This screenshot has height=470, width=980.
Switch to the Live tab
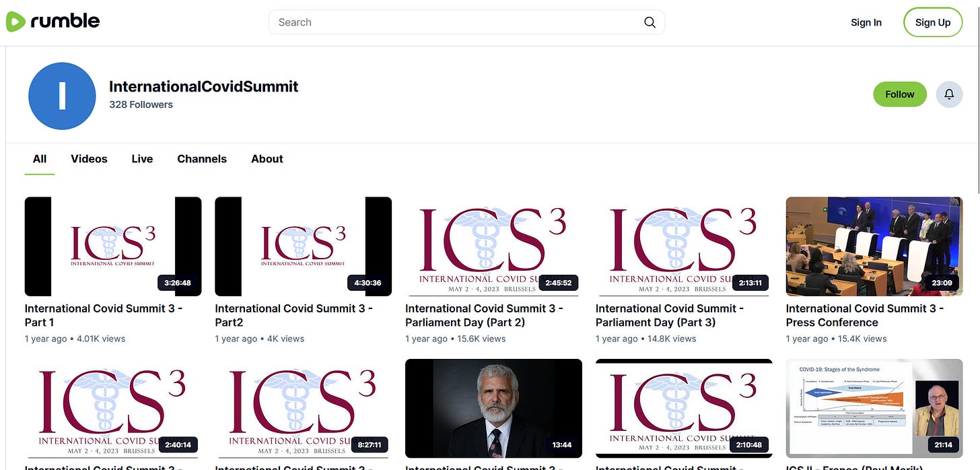click(x=142, y=159)
